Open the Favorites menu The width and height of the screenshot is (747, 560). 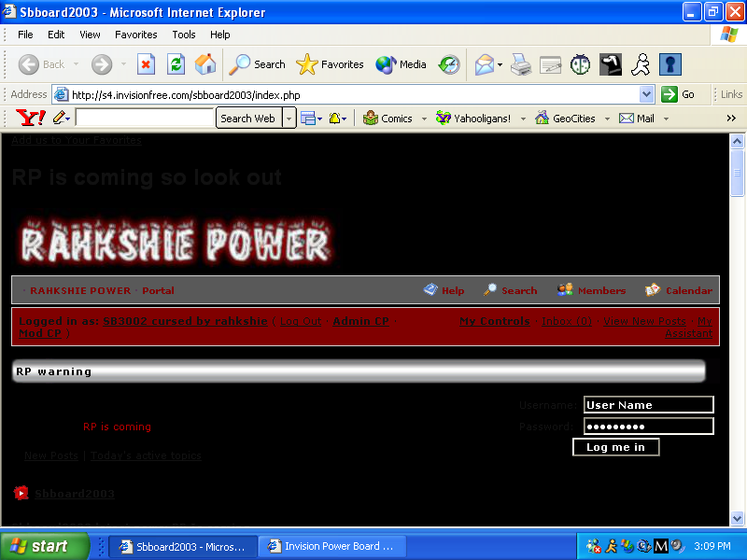pos(135,35)
